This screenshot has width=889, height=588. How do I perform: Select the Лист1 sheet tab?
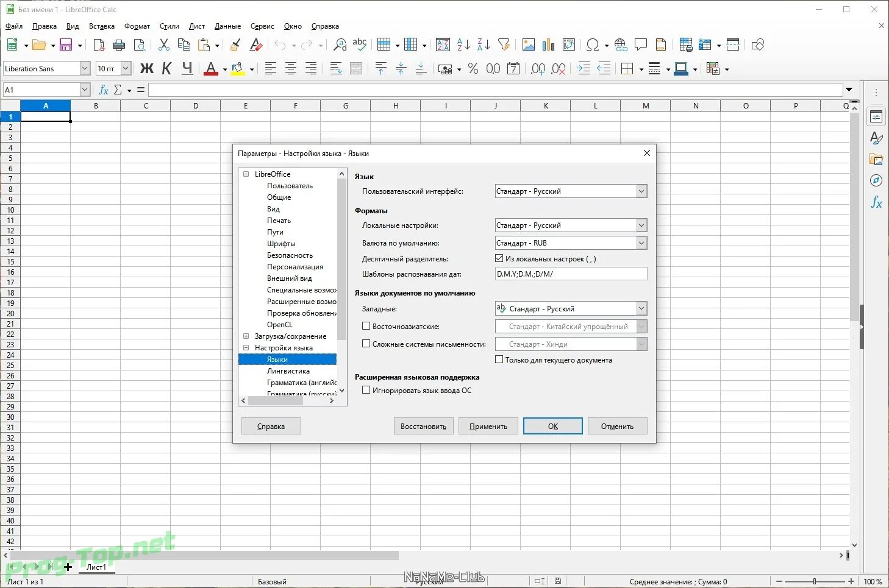(96, 567)
